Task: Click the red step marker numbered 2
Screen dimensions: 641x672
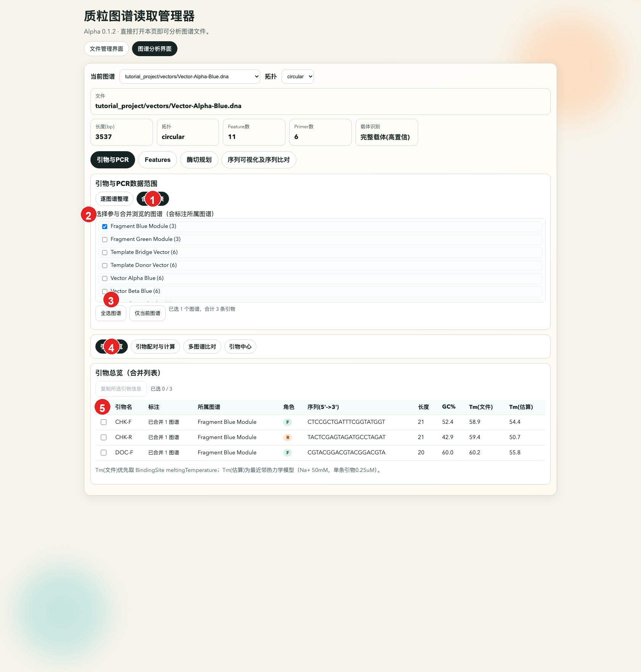Action: 89,215
